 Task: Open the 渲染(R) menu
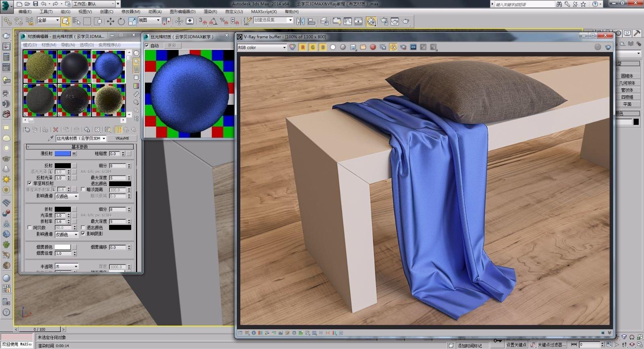coord(210,12)
